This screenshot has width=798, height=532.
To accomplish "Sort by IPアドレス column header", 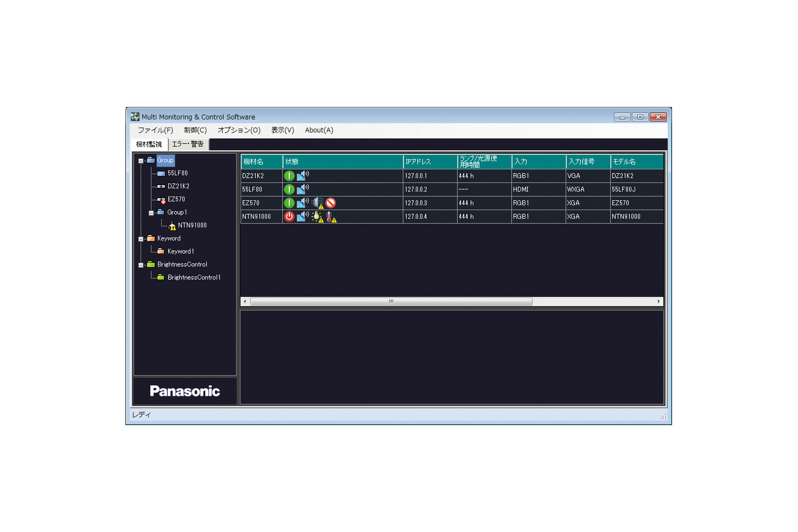I will (x=430, y=162).
